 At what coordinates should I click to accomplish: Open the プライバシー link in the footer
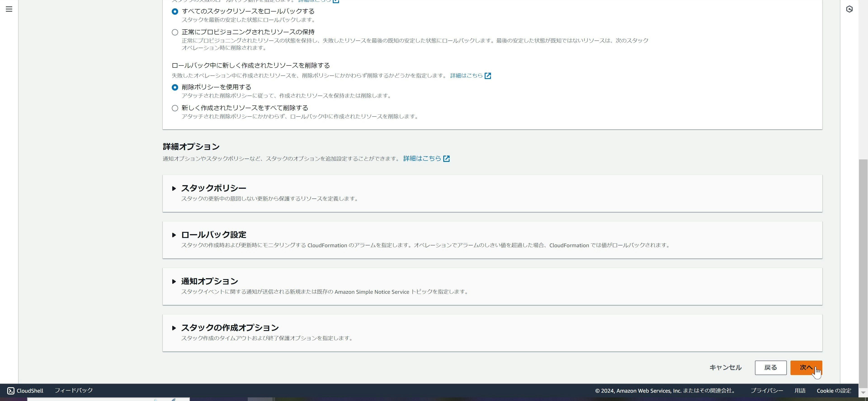tap(767, 391)
